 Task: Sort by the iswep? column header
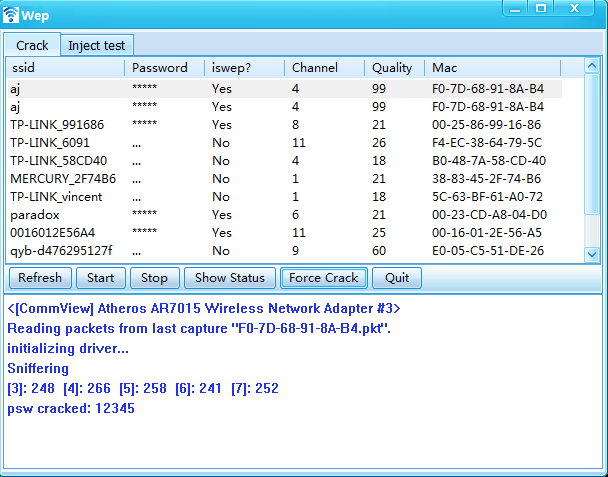[x=243, y=68]
